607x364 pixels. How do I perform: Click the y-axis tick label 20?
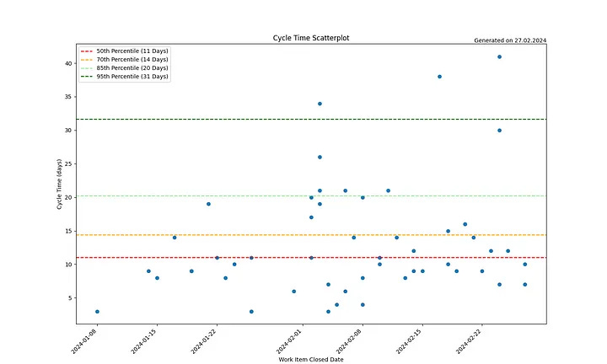[x=68, y=197]
